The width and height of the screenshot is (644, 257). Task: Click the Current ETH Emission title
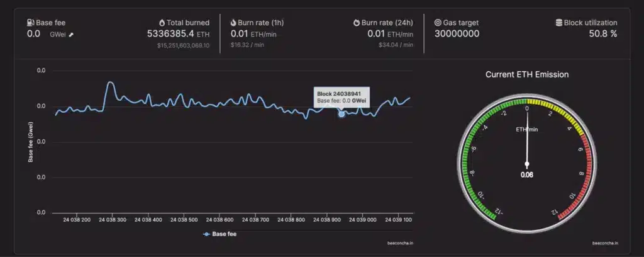point(527,74)
